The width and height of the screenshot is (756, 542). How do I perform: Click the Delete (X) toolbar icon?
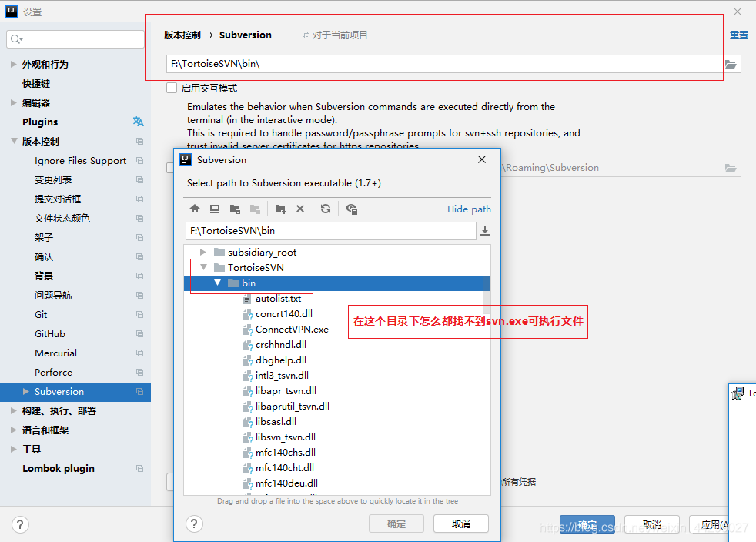tap(300, 209)
